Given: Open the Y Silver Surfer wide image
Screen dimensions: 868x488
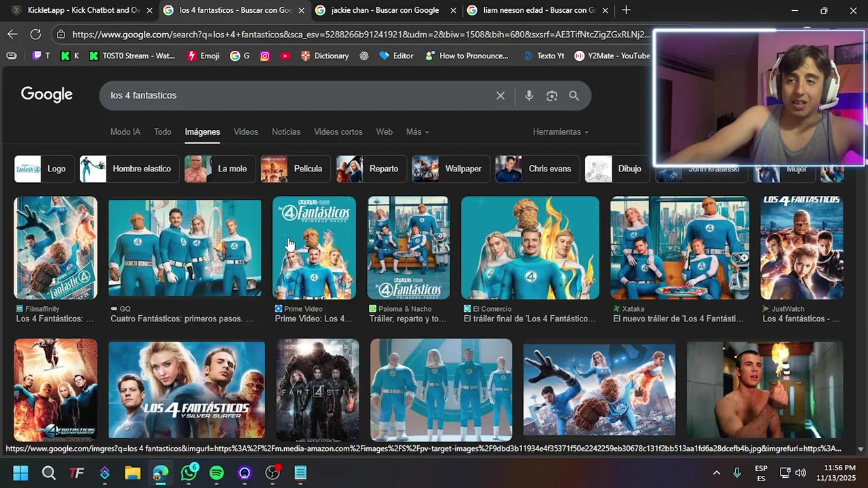Looking at the screenshot, I should 186,390.
